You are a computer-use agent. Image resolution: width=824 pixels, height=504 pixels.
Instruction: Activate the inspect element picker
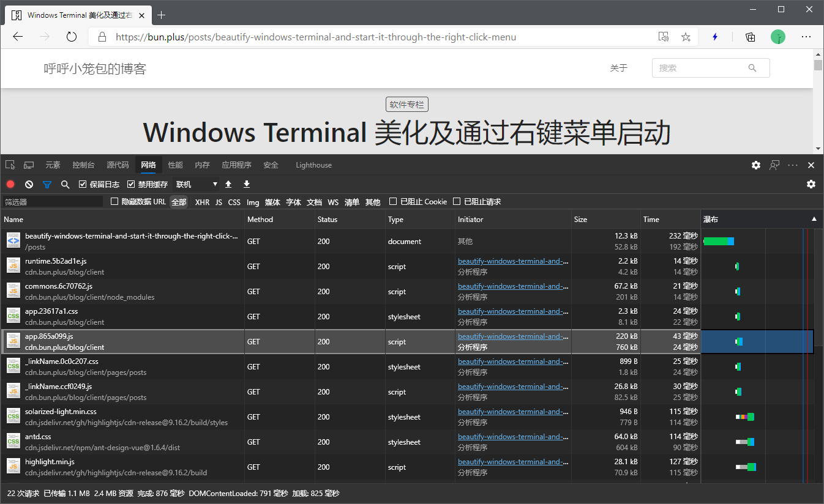tap(10, 165)
